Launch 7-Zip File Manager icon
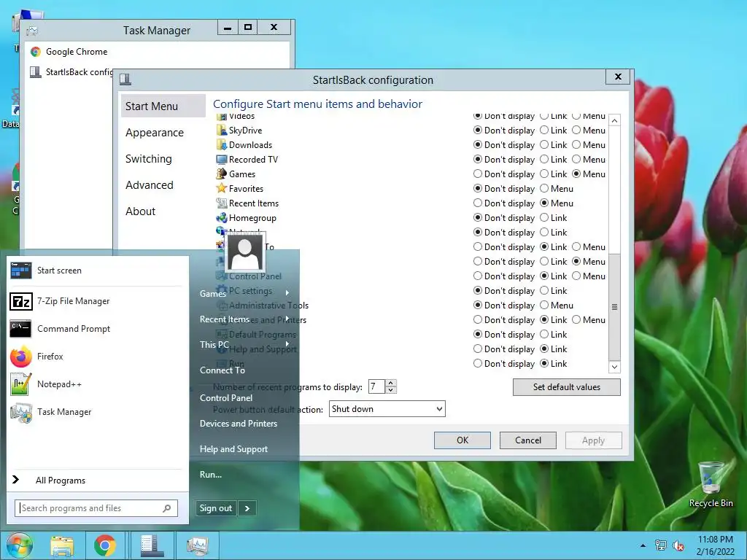Viewport: 747px width, 560px height. [x=21, y=301]
